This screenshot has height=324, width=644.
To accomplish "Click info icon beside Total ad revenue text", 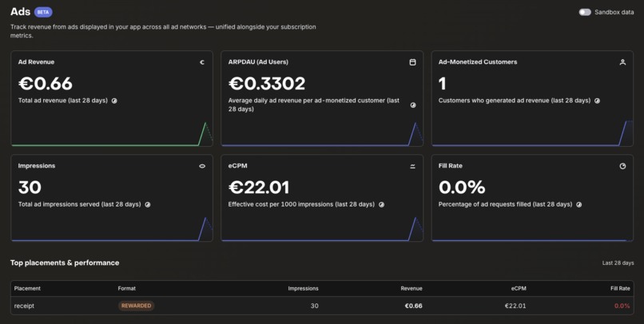I will tap(114, 101).
